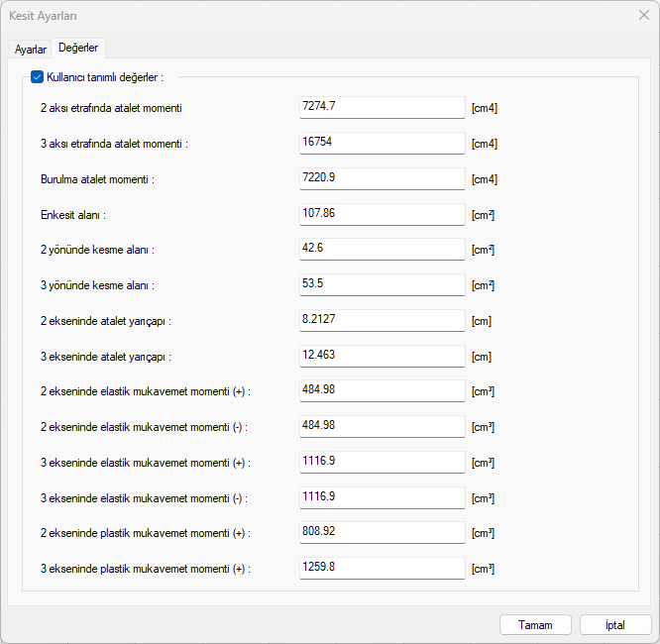This screenshot has width=660, height=644.
Task: Click the 2 aksı atalet momenti field
Action: click(382, 106)
